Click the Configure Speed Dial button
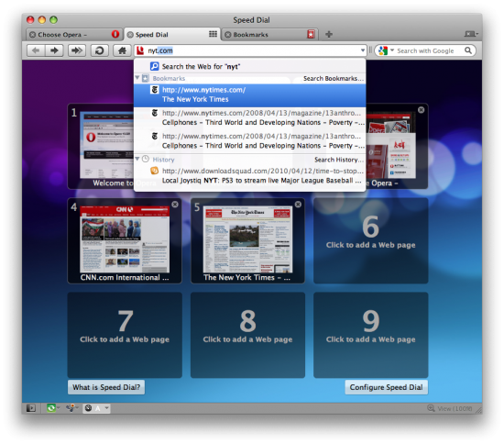504x444 pixels. pyautogui.click(x=386, y=387)
